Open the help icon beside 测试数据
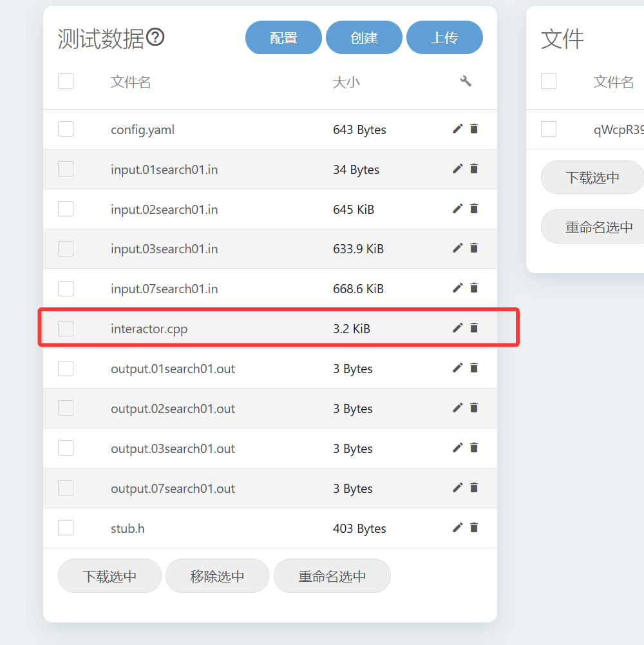Viewport: 644px width, 645px height. click(x=155, y=38)
